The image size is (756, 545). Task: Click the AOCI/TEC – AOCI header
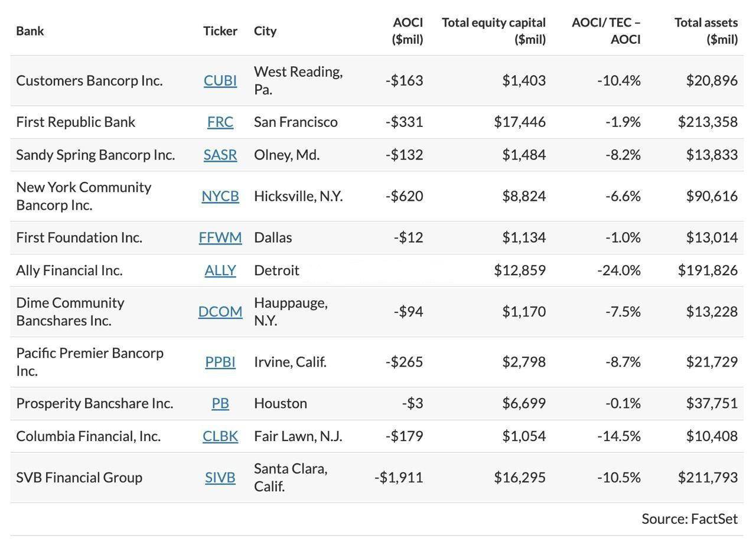pyautogui.click(x=607, y=31)
